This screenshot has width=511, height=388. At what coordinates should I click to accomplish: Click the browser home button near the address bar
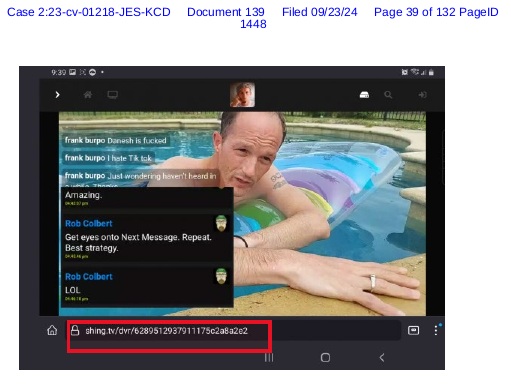pos(52,331)
